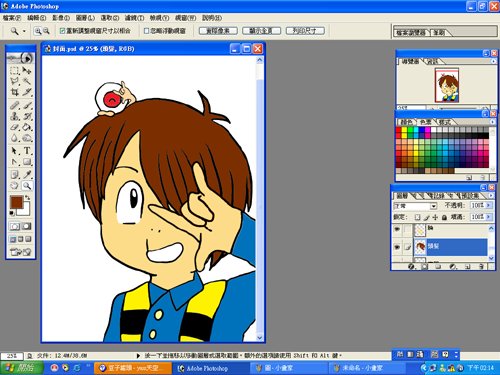Select the Rectangular Marquee tool
Viewport: 500px width, 375px height.
coord(14,71)
